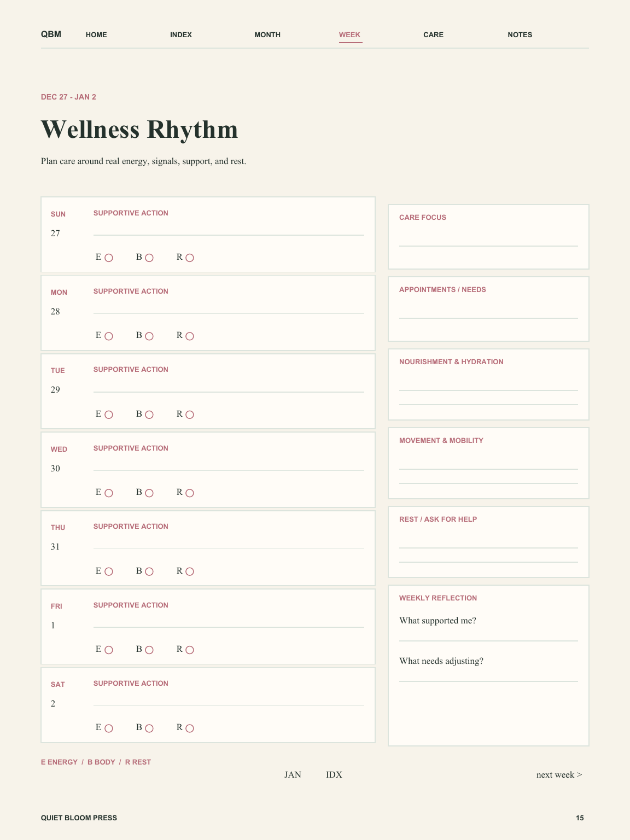Tick Wednesday's Energy circle

pos(109,493)
